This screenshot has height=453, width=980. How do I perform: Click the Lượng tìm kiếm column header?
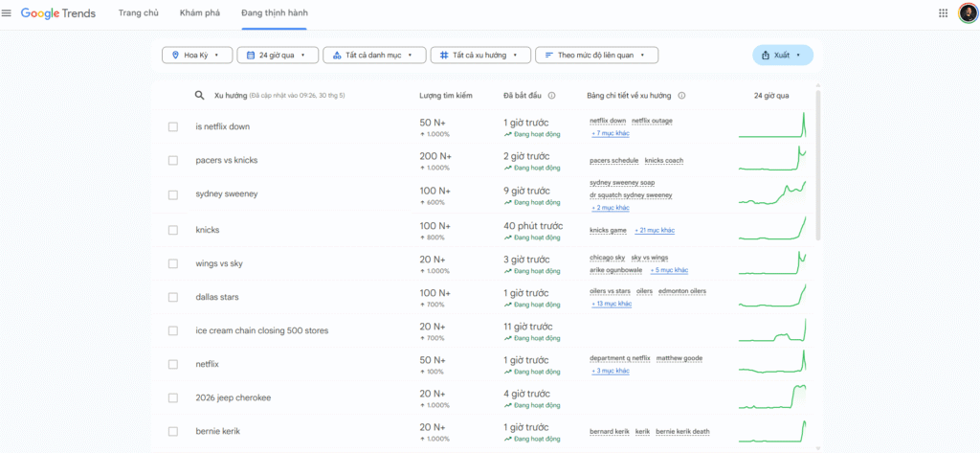(446, 96)
